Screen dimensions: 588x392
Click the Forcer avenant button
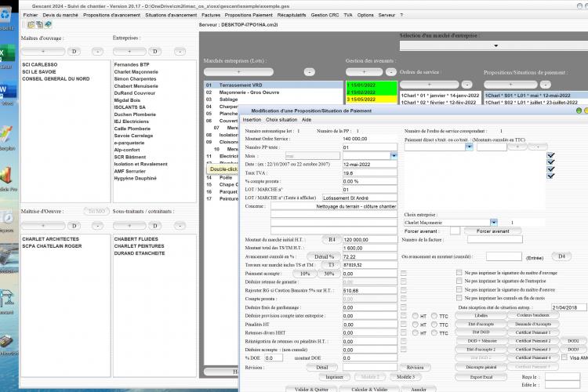point(493,231)
